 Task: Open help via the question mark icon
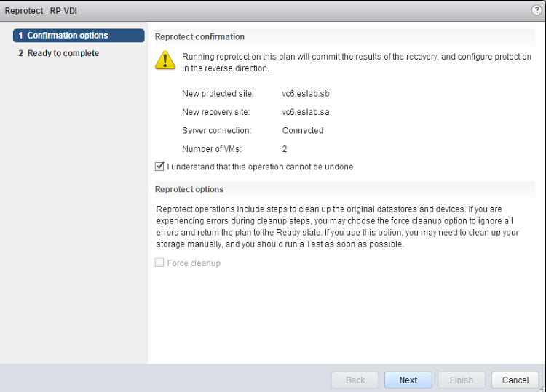tap(537, 10)
